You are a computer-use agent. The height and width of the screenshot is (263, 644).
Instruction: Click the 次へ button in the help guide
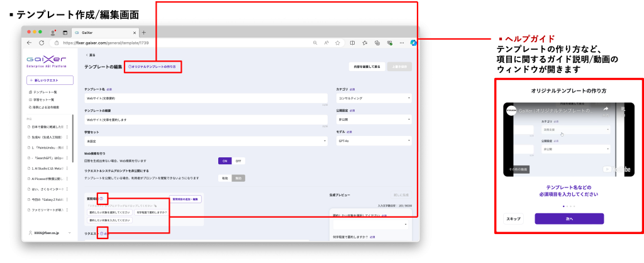569,219
